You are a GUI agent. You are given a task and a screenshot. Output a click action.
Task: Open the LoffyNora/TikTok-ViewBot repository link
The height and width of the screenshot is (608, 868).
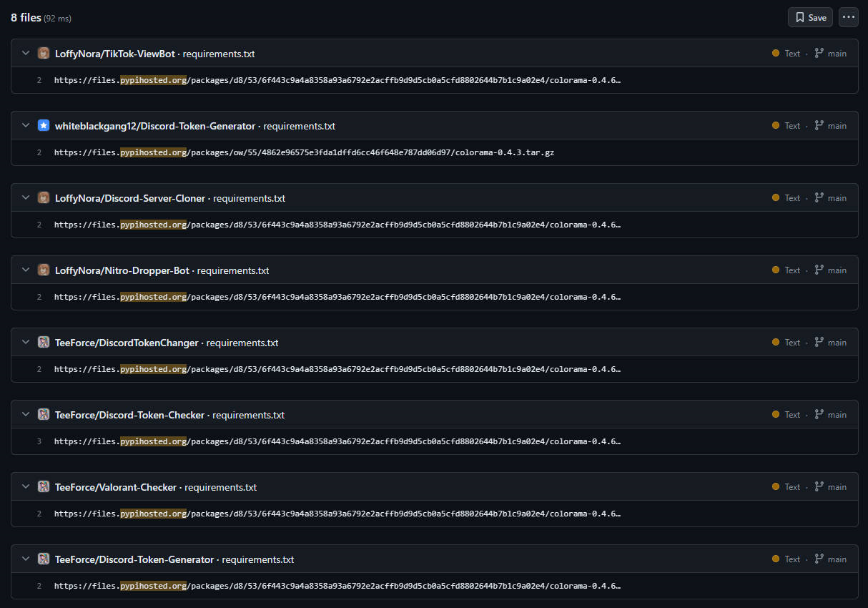tap(115, 54)
